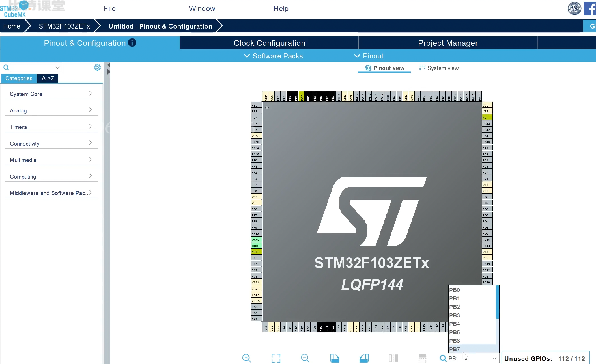The height and width of the screenshot is (364, 596).
Task: Select the Categories tab
Action: (19, 78)
